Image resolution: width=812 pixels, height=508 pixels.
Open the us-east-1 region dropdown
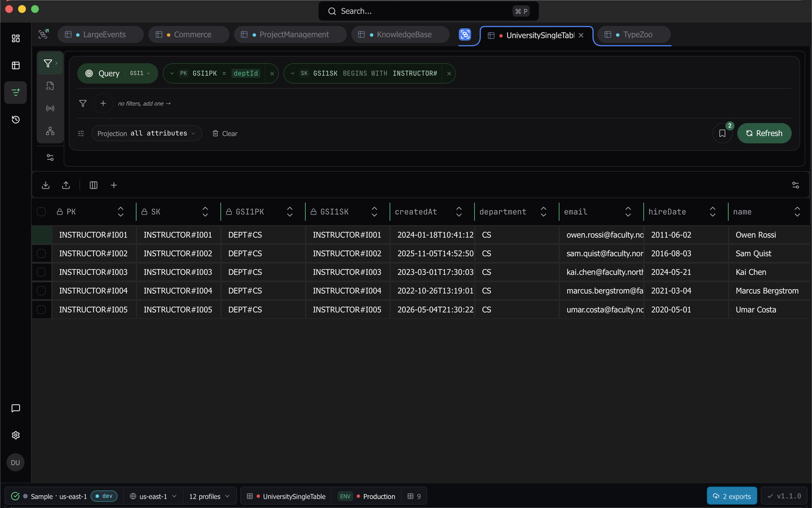tap(153, 496)
